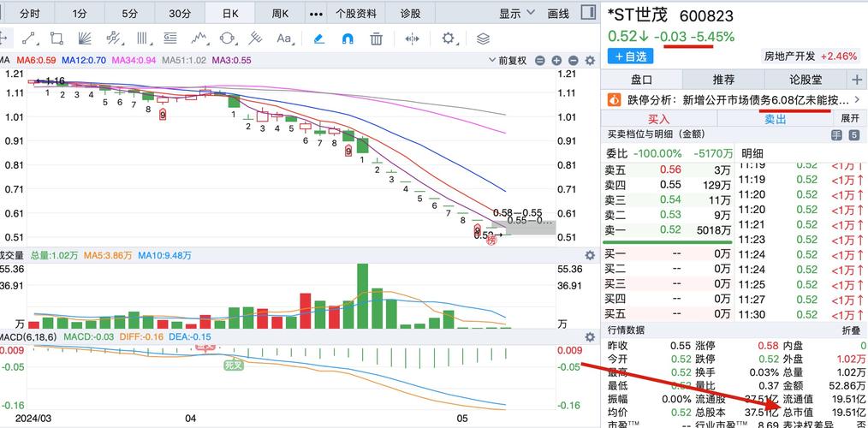The image size is (868, 428).
Task: Select the rectangle shape drawing tool
Action: pyautogui.click(x=56, y=39)
